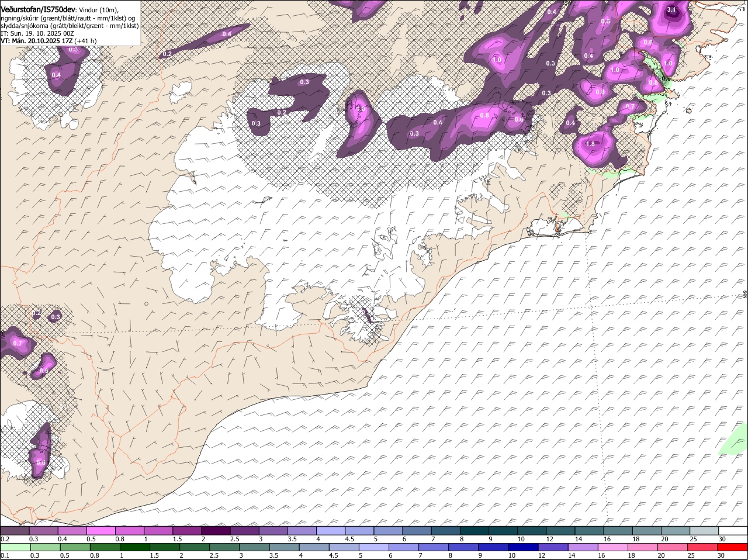The height and width of the screenshot is (560, 748).
Task: Select the bright pink 0.5 swatch in the purple legend
Action: pos(101,531)
